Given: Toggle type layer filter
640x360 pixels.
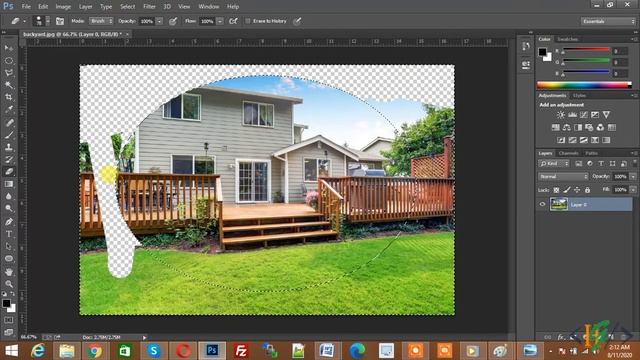Looking at the screenshot, I should coord(601,164).
